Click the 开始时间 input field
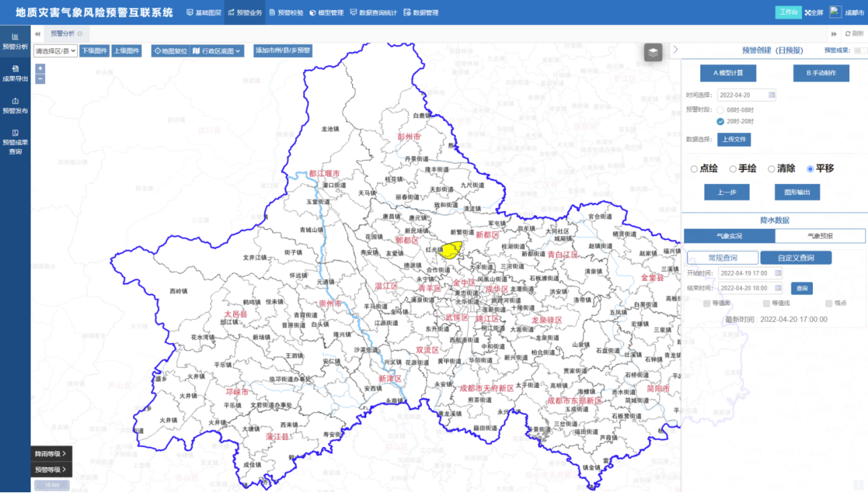Image resolution: width=868 pixels, height=493 pixels. (751, 273)
